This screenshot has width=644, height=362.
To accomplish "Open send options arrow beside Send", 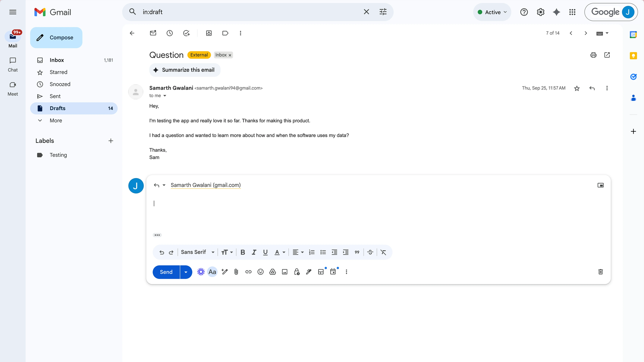I will click(x=186, y=272).
